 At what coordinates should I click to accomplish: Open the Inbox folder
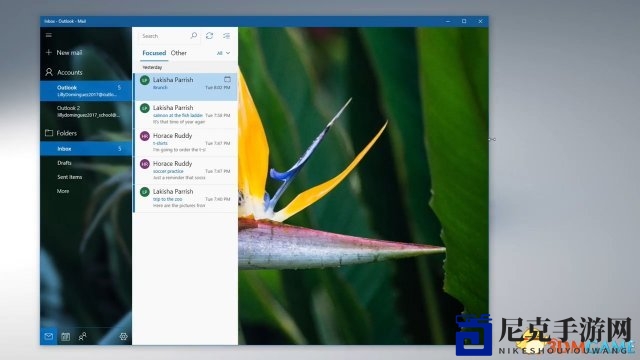[86, 149]
